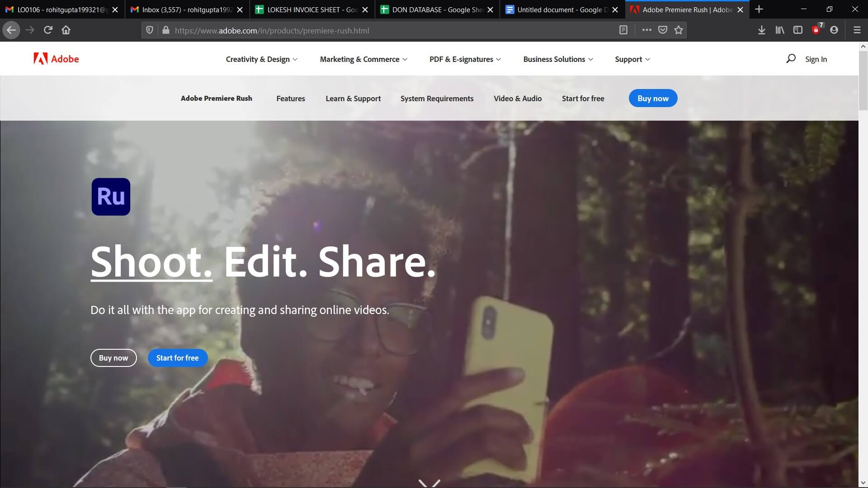Screen dimensions: 868x488
Task: Bookmark this page with star icon
Action: (679, 30)
